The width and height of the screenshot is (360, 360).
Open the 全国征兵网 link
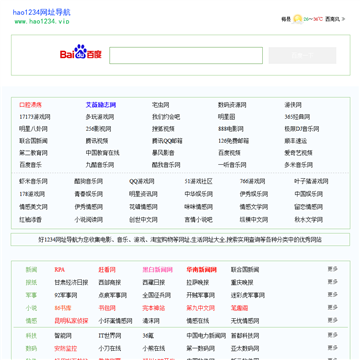pyautogui.click(x=156, y=295)
